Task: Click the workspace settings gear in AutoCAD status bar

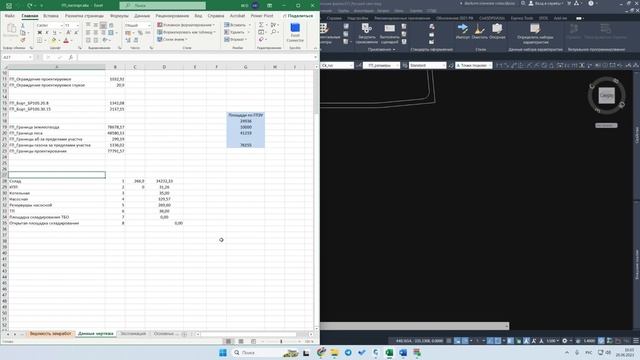Action: (565, 340)
